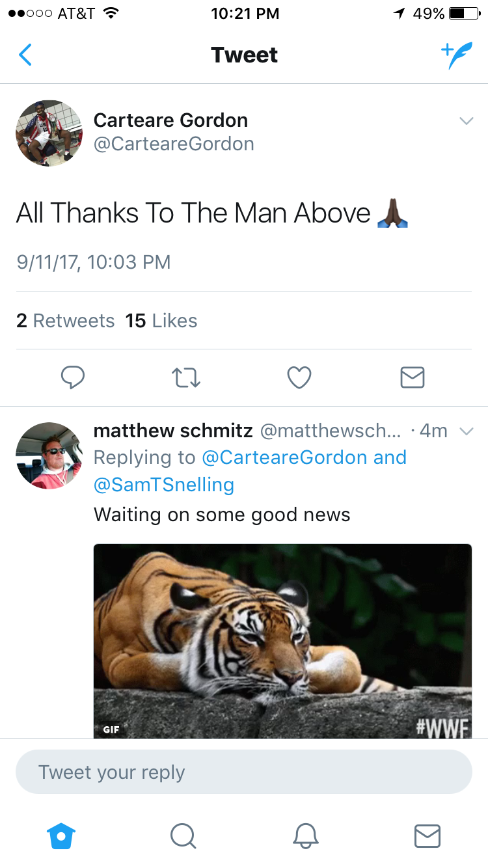488x868 pixels.
Task: Open the Home tab in bottom bar
Action: click(61, 835)
